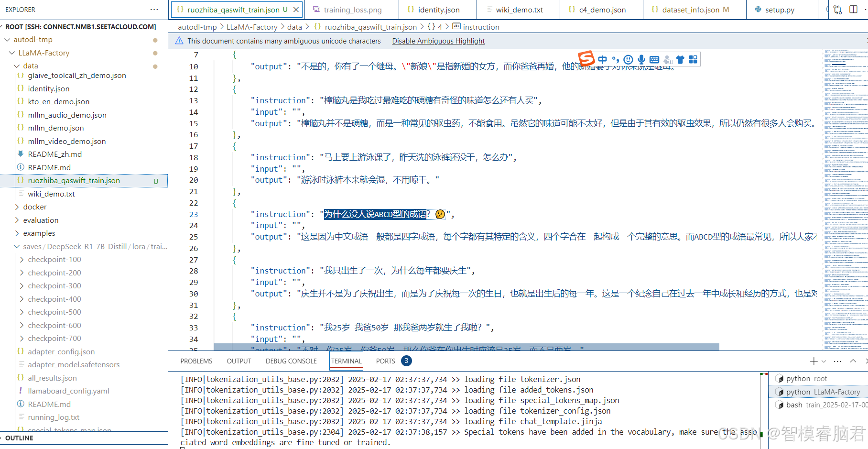
Task: Click the warning triangle in the unicode banner
Action: [179, 41]
